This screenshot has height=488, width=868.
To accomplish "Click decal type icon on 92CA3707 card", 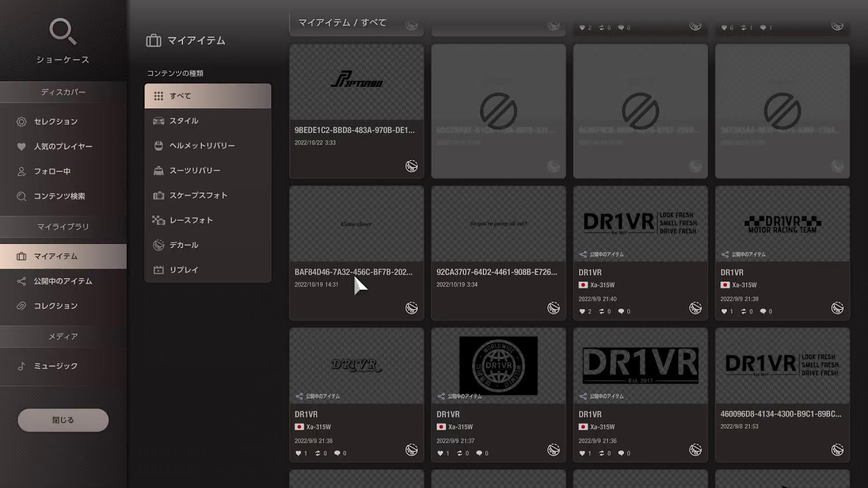I will pos(553,308).
